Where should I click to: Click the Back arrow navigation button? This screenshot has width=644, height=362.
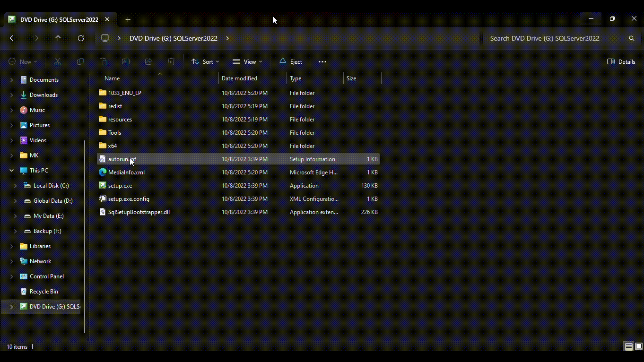click(13, 38)
